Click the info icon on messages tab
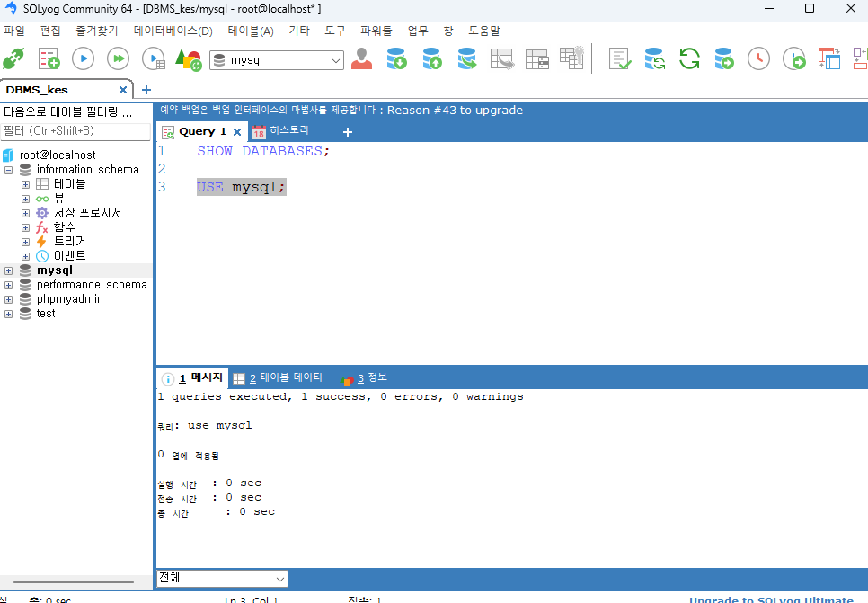The height and width of the screenshot is (603, 868). [168, 378]
